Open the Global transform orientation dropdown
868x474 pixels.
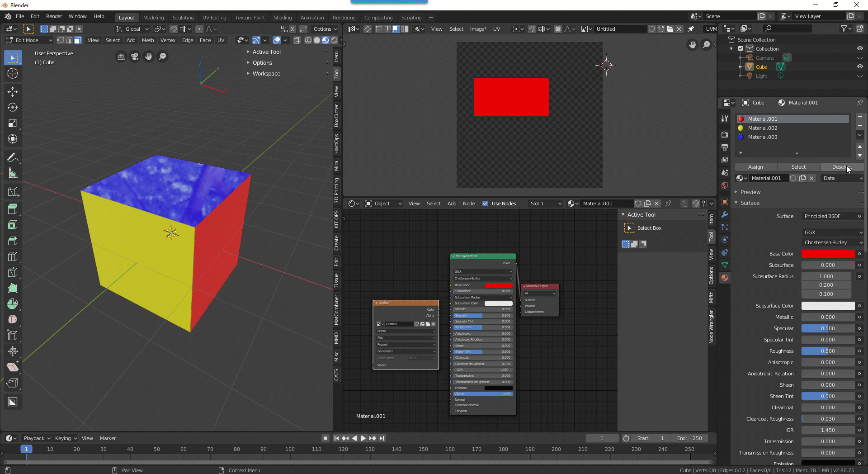pyautogui.click(x=132, y=29)
